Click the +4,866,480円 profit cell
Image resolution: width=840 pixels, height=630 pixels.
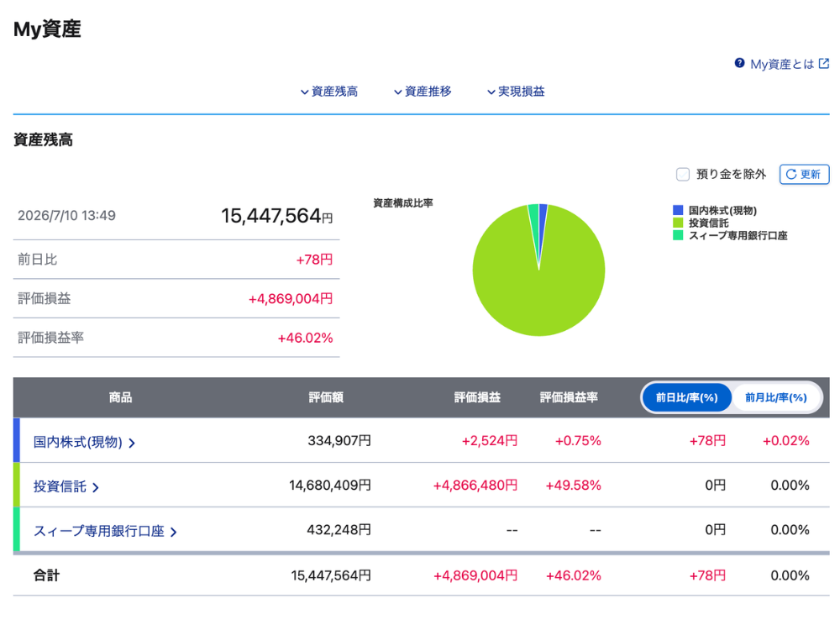(475, 486)
